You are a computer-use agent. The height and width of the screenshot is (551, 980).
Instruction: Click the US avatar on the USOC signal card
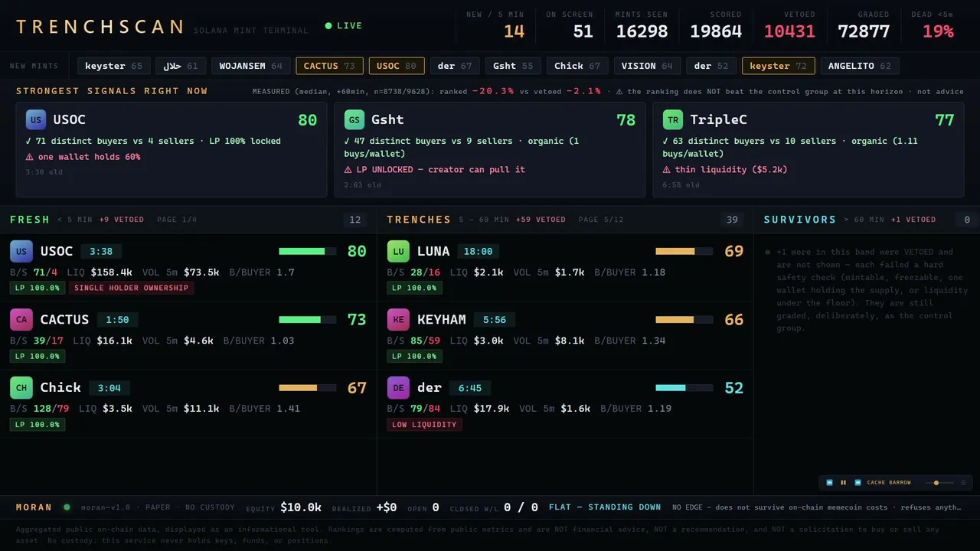pyautogui.click(x=36, y=119)
